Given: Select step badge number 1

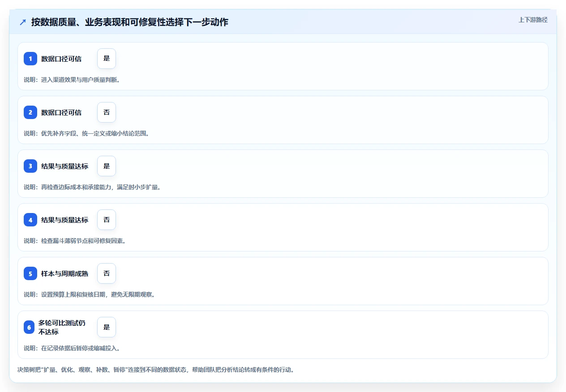Looking at the screenshot, I should click(x=30, y=59).
